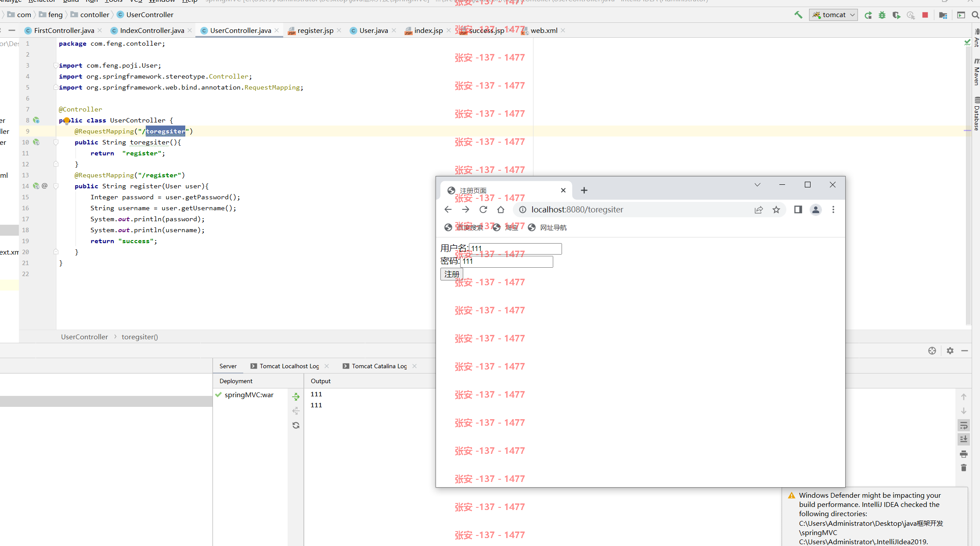Select springMVC:war deployment item
Screen dimensions: 980x546
tap(249, 395)
